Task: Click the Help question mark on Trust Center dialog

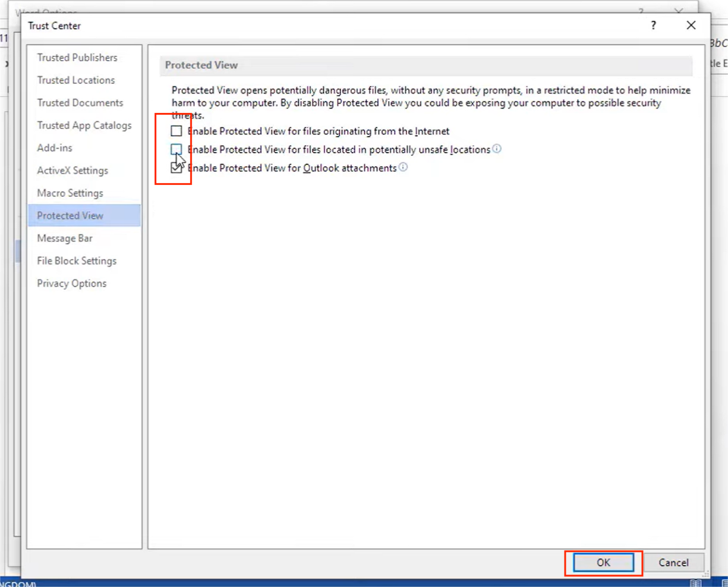Action: point(653,26)
